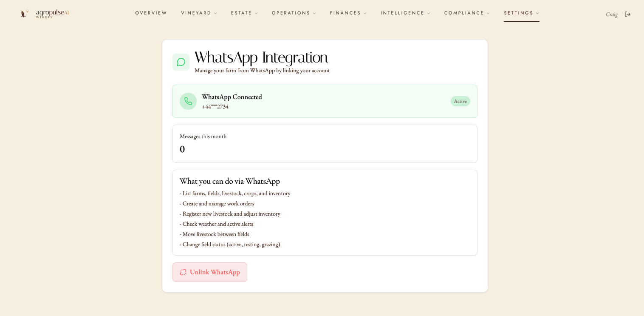The width and height of the screenshot is (644, 316).
Task: Click the Unlink WhatsApp button
Action: (210, 272)
